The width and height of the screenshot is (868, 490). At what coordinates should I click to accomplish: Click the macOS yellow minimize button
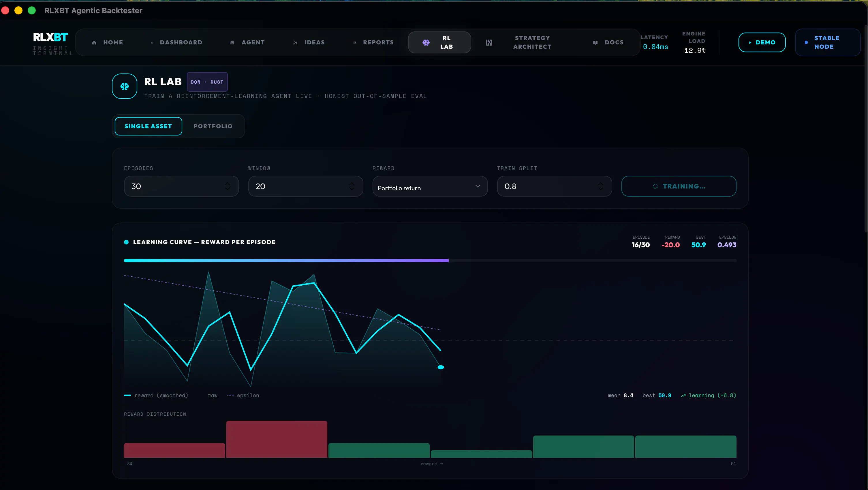18,10
